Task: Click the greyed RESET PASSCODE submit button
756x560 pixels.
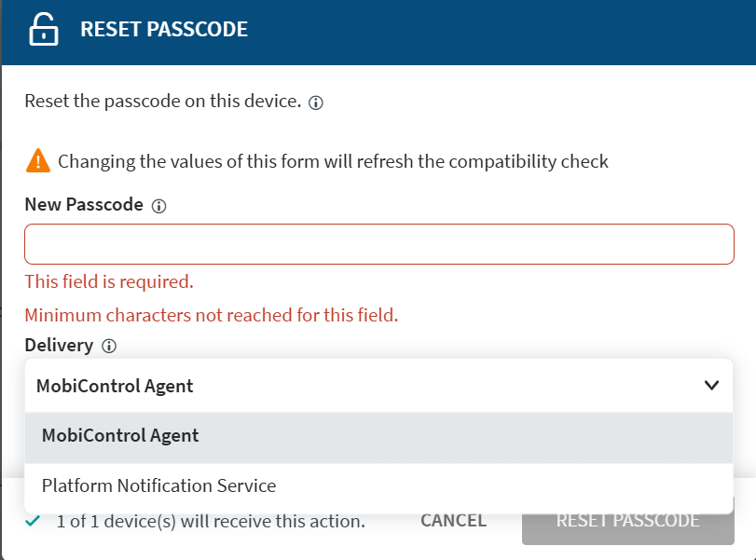Action: pos(627,521)
